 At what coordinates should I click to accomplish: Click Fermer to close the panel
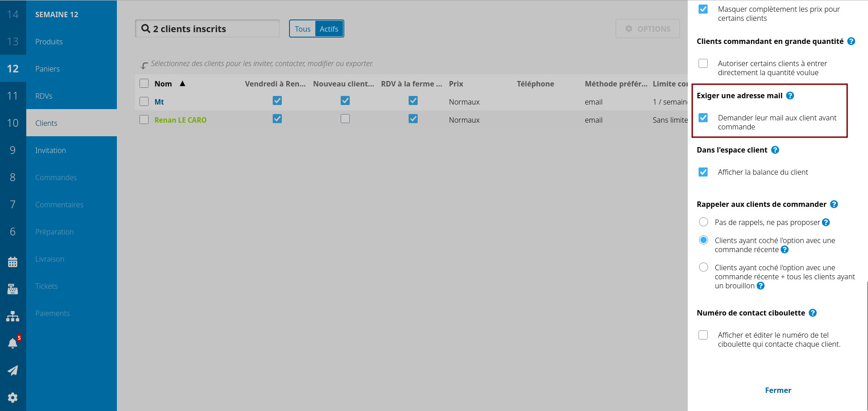pyautogui.click(x=778, y=390)
